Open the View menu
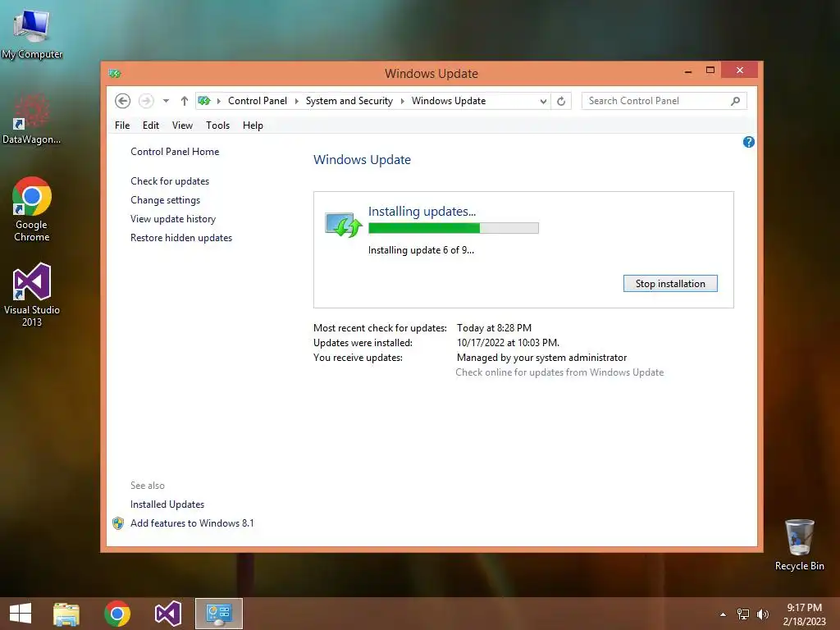 point(182,126)
